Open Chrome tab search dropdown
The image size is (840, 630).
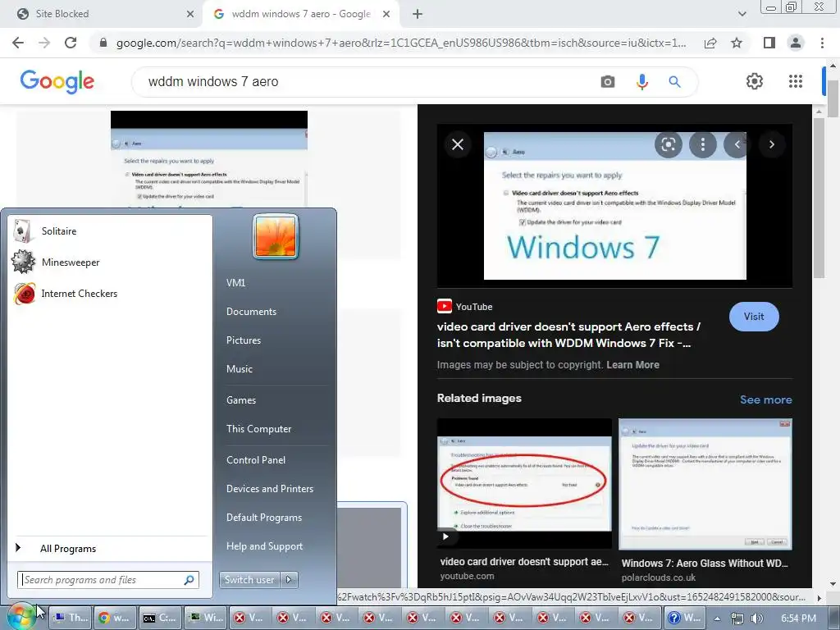[742, 14]
